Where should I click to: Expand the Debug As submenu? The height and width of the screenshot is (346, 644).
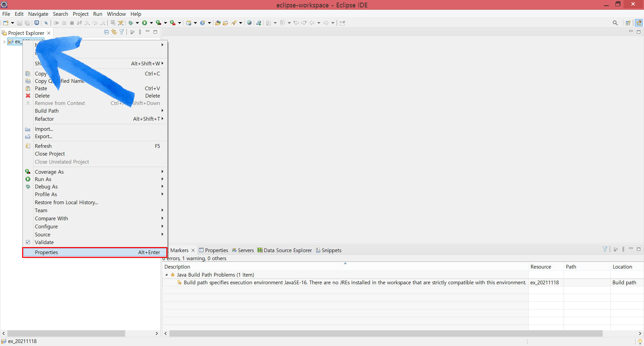tap(95, 186)
